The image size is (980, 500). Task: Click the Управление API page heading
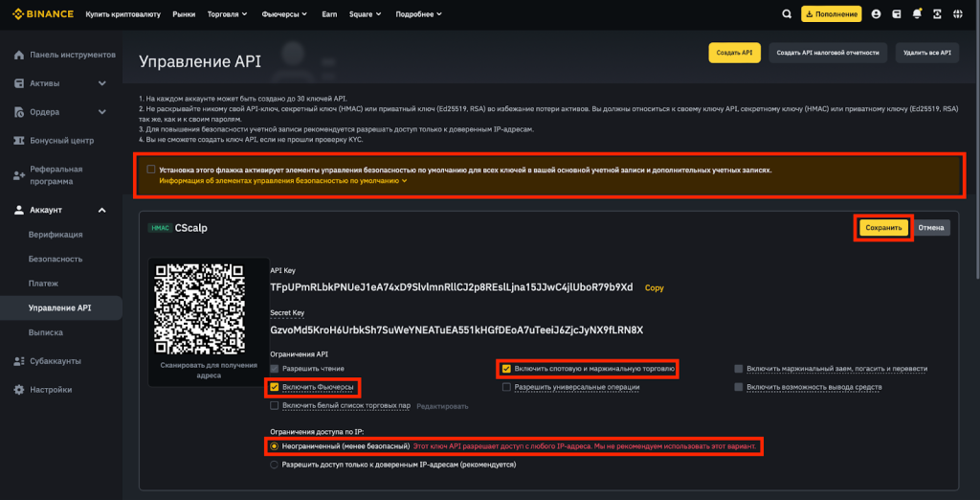coord(200,60)
